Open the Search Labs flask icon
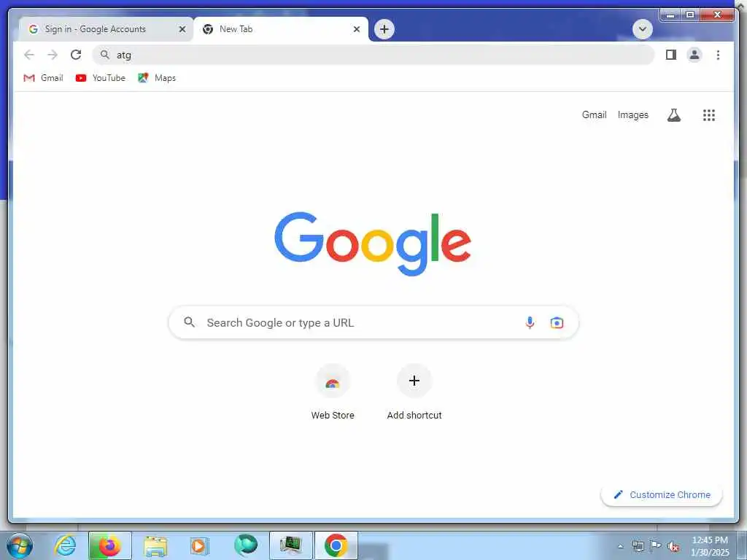 (x=673, y=114)
